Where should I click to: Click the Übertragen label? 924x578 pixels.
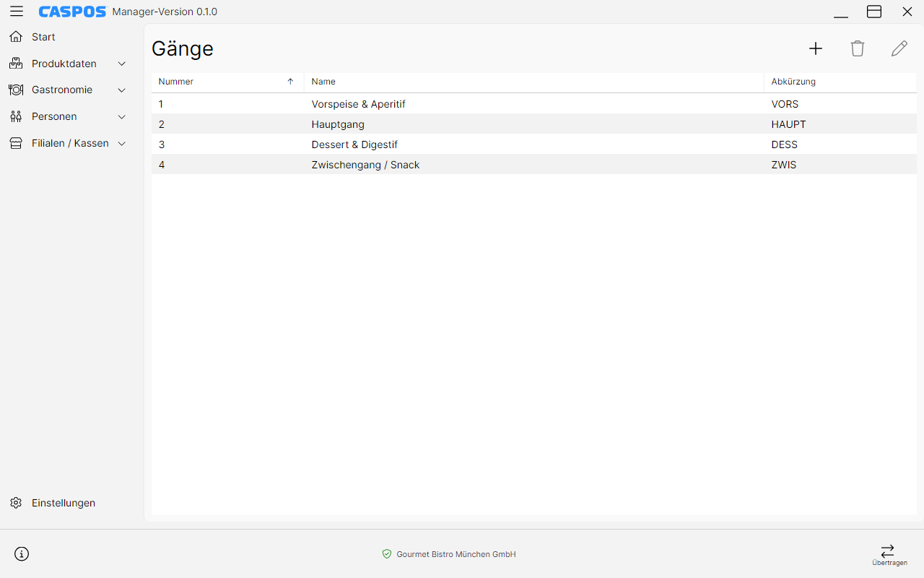(x=889, y=563)
